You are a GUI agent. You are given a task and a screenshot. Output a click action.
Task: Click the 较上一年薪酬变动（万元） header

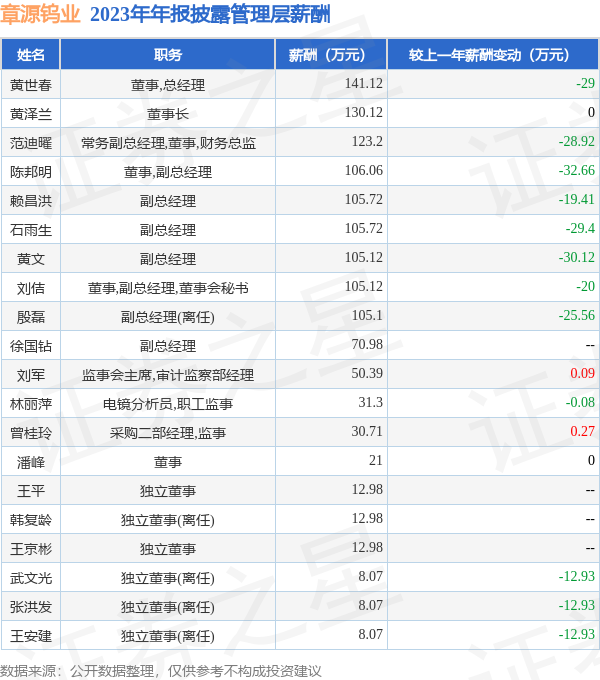493,55
